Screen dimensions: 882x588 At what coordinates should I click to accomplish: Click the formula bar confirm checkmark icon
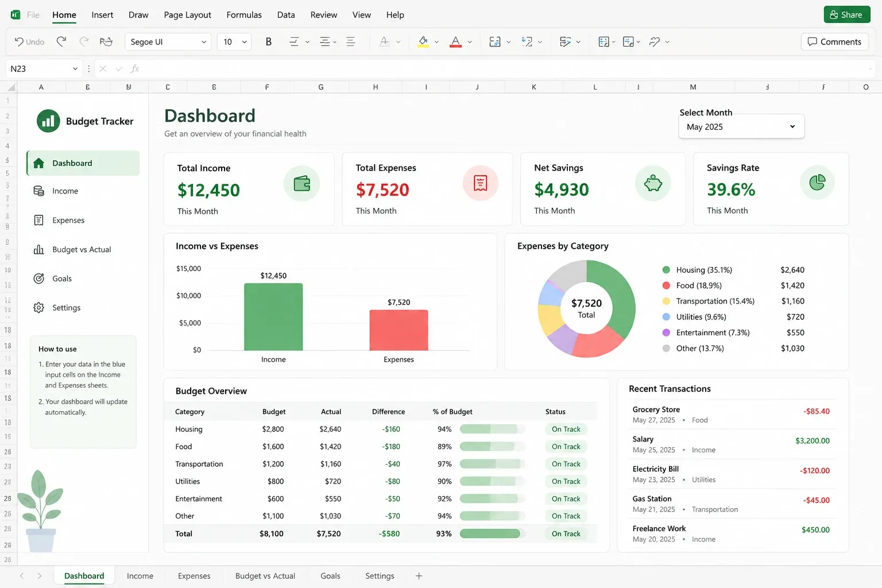point(119,68)
